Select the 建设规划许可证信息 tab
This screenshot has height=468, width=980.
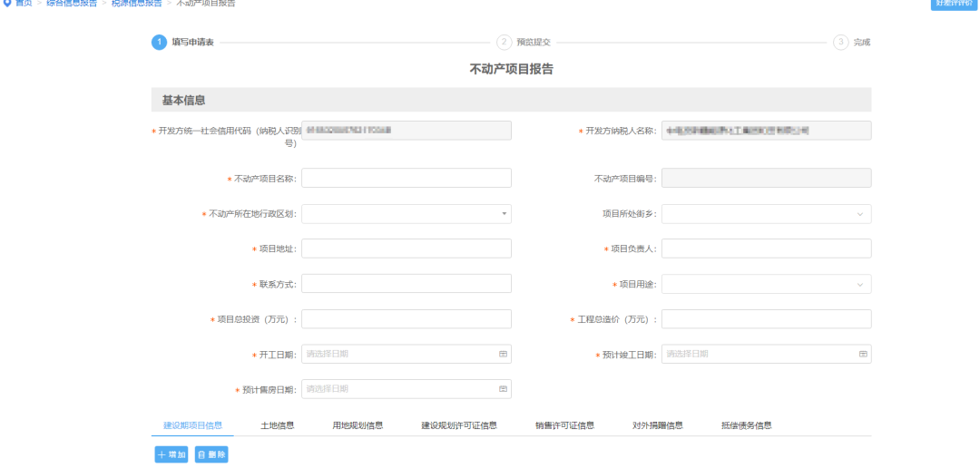(x=458, y=425)
